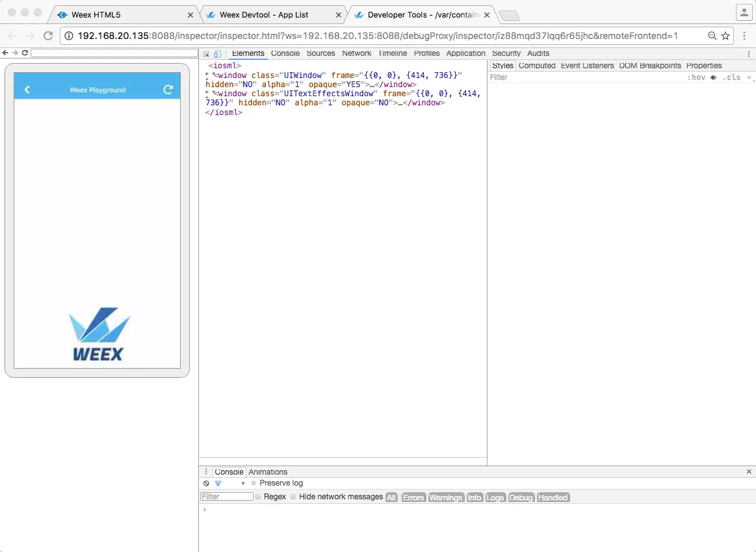This screenshot has width=756, height=552.
Task: Open the Profiles panel tab
Action: coord(426,53)
